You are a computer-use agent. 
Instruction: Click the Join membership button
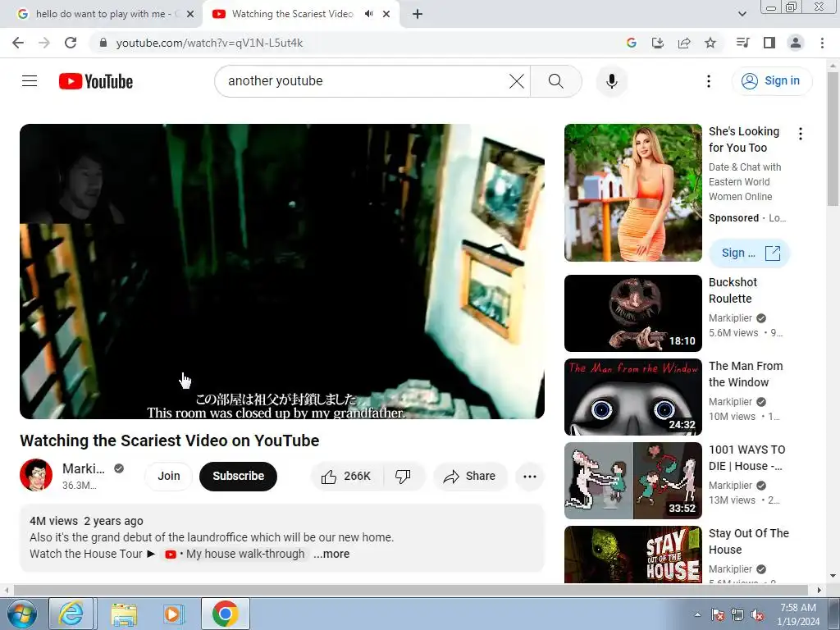[169, 477]
